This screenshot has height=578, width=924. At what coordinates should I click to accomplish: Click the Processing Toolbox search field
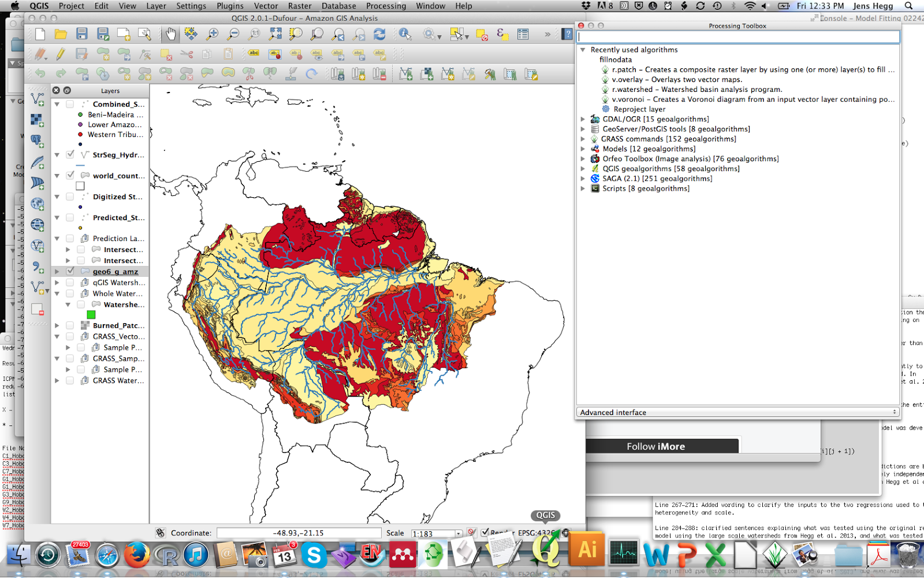(x=738, y=37)
